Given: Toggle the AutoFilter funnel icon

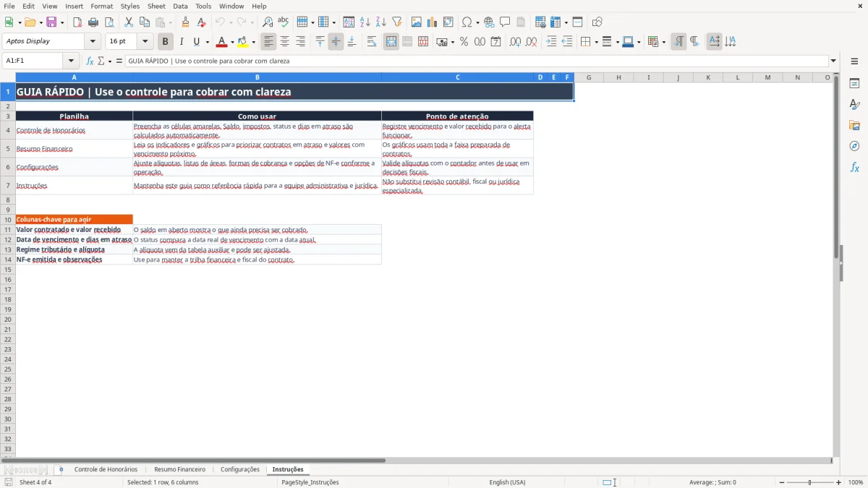Looking at the screenshot, I should [x=397, y=22].
